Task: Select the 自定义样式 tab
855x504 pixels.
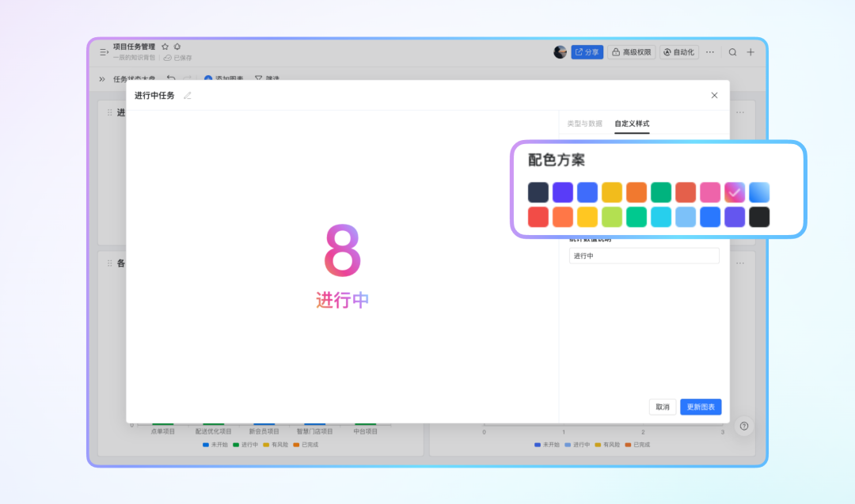Action: tap(632, 123)
